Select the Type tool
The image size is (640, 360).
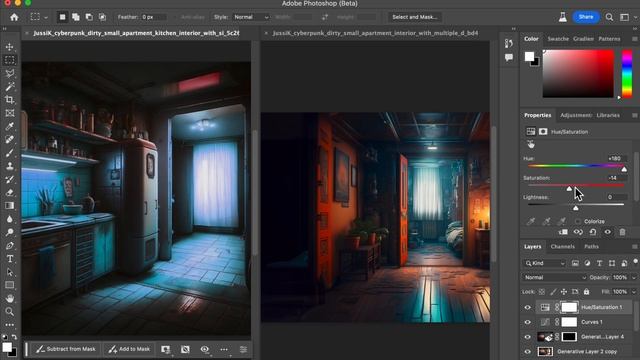10,259
